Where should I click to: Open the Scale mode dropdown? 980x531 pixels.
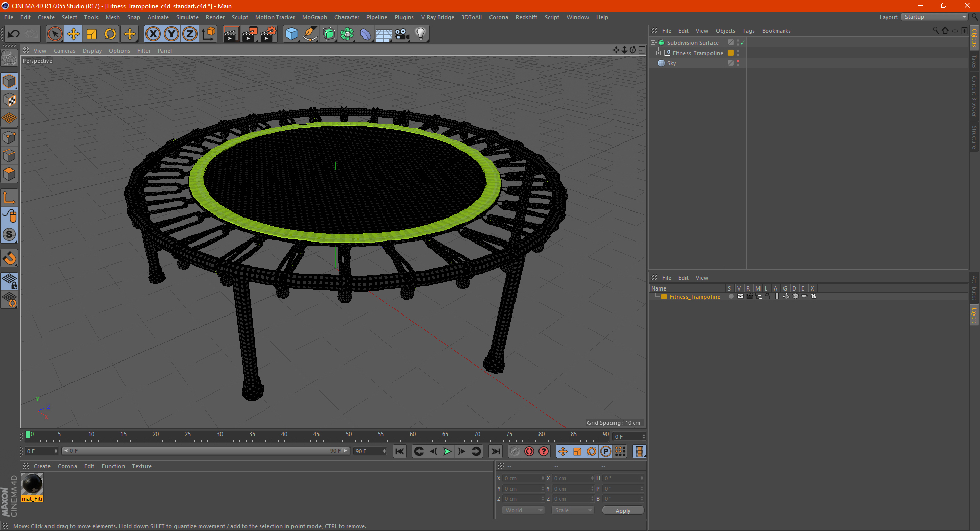click(573, 510)
